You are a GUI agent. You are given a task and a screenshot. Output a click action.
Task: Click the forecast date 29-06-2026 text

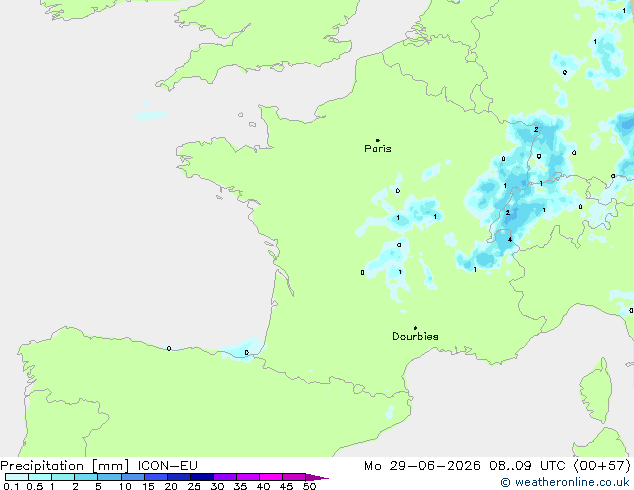435,466
